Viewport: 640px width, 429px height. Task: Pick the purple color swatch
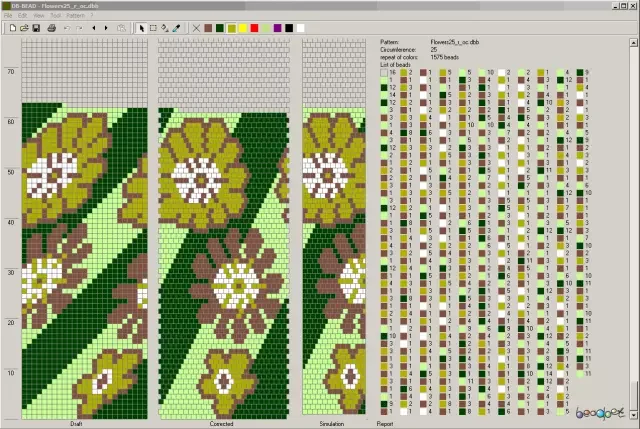278,28
